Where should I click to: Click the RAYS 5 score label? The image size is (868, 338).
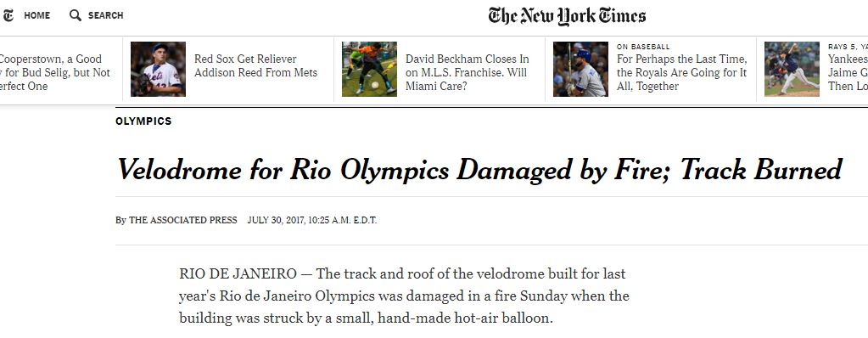pyautogui.click(x=843, y=47)
